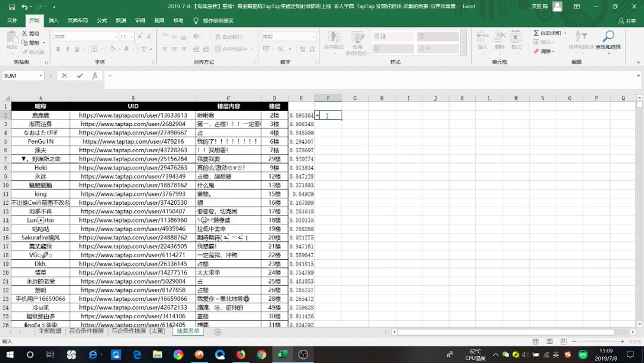The width and height of the screenshot is (644, 363).
Task: Open the 插入 ribbon tab
Action: point(54,20)
